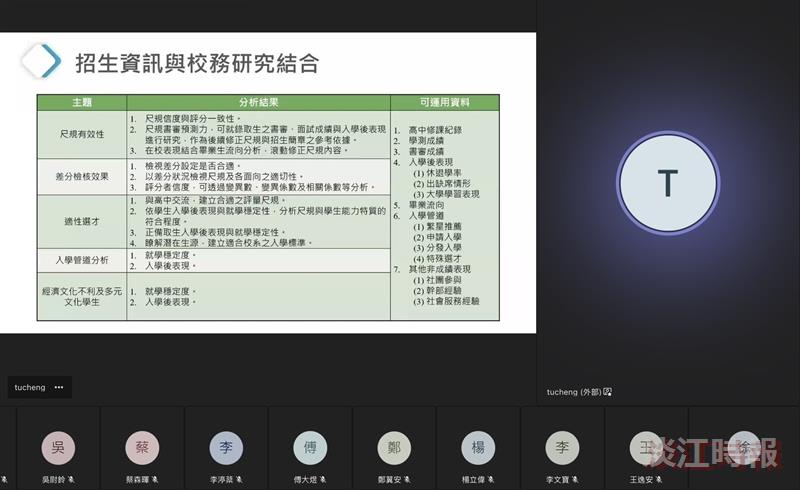The height and width of the screenshot is (490, 800).
Task: Click the muted microphone icon beside 吳's name
Action: point(71,479)
